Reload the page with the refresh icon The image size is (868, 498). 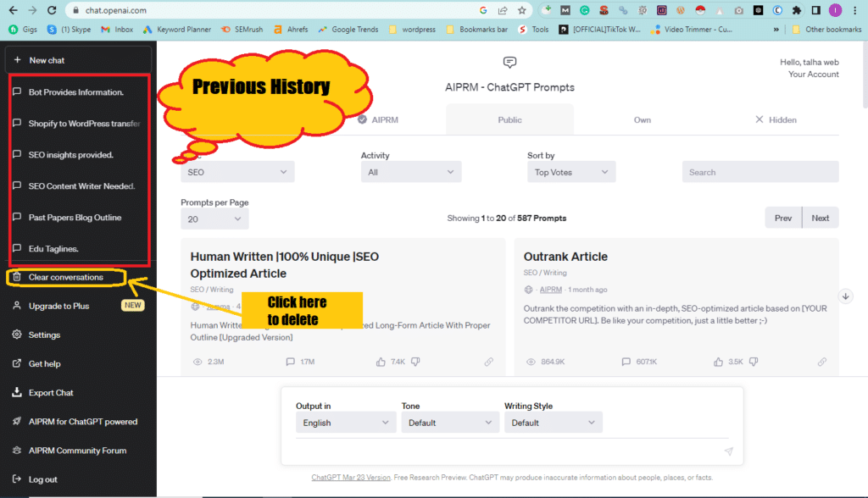click(52, 10)
